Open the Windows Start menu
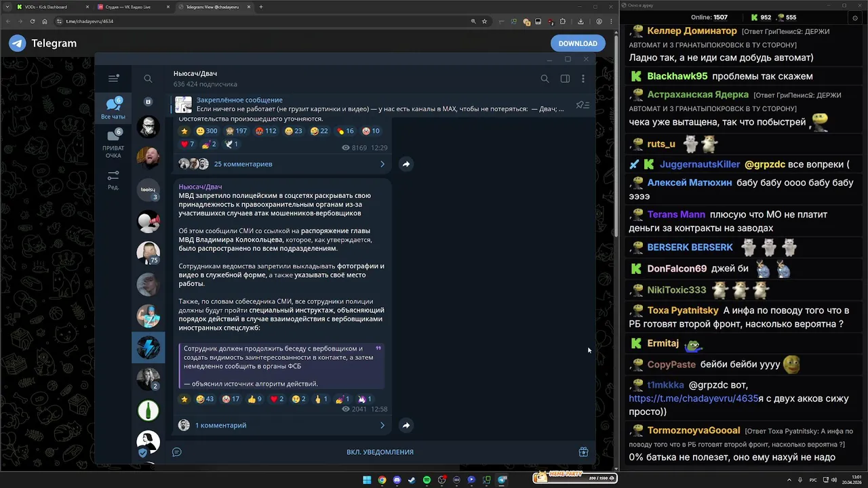Screen dimensions: 868x488 367,480
